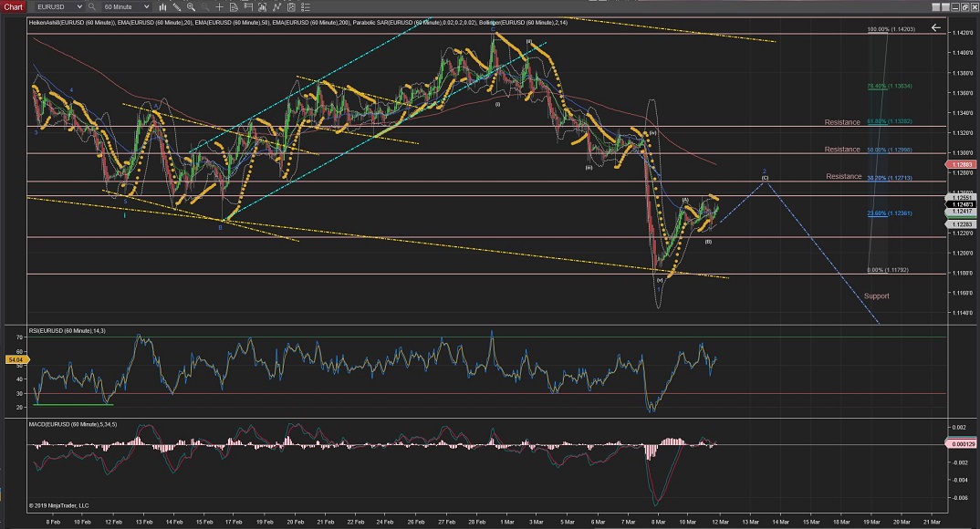Click the 0.00% (1.11792) Fibonacci label
Screen dimensions: 980x529
click(888, 271)
